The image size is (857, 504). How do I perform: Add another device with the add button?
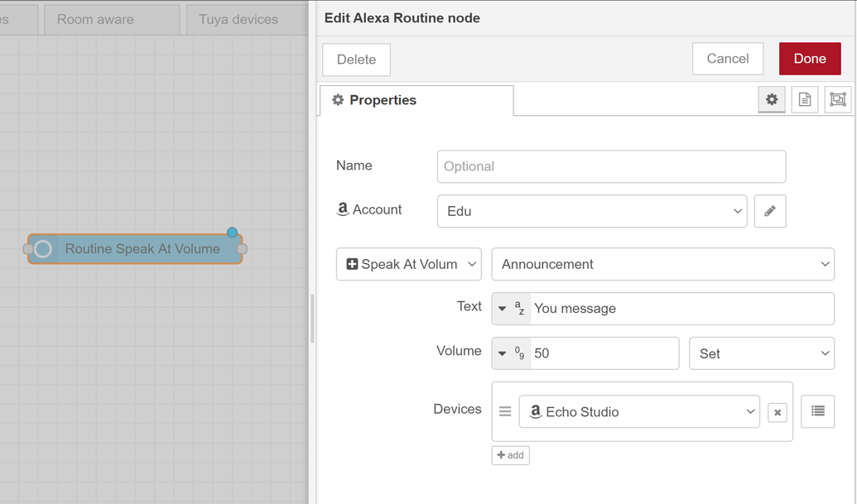510,454
